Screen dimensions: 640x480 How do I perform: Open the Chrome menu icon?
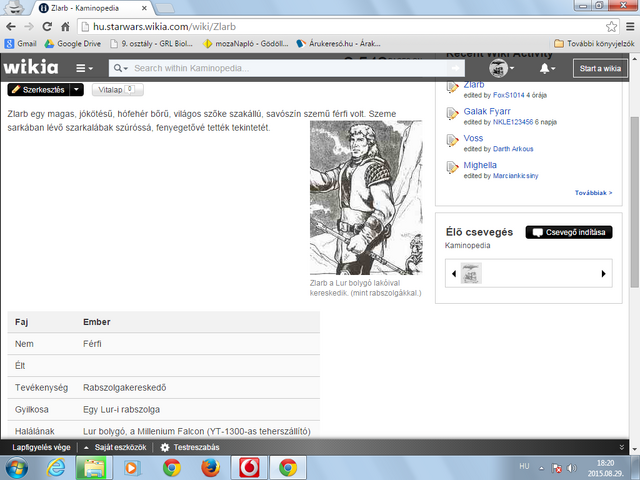coord(630,27)
